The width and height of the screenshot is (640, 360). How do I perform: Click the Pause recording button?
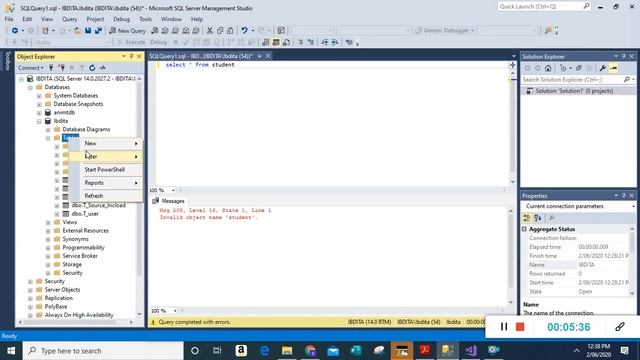(504, 327)
